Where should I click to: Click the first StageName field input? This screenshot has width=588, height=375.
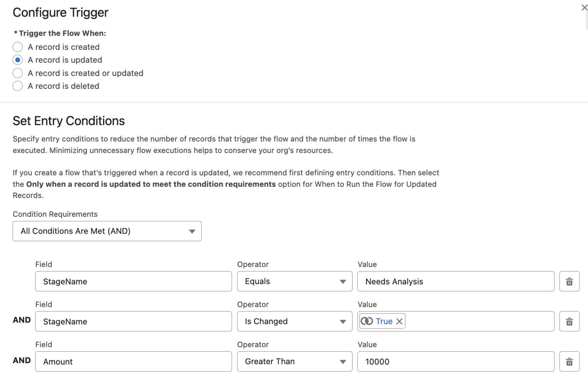click(133, 281)
